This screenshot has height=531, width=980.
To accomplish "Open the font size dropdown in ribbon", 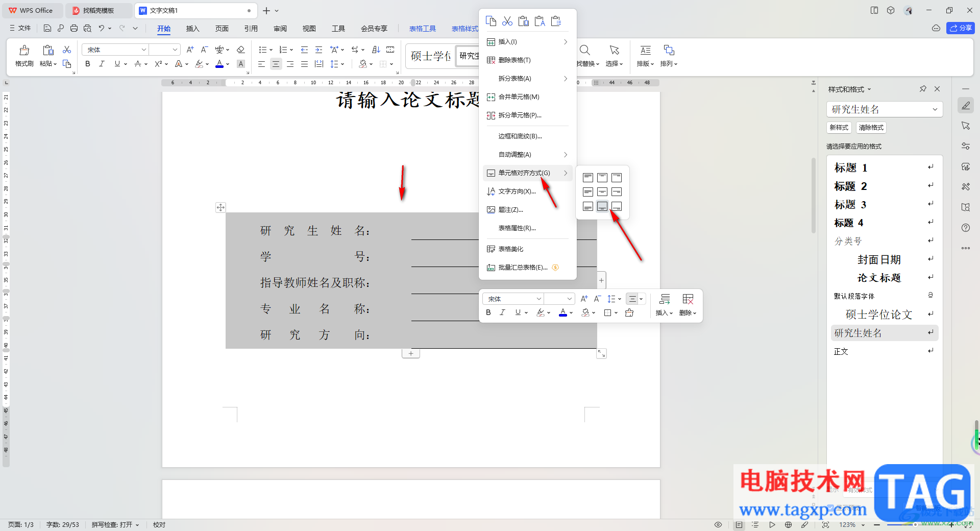I will click(175, 50).
